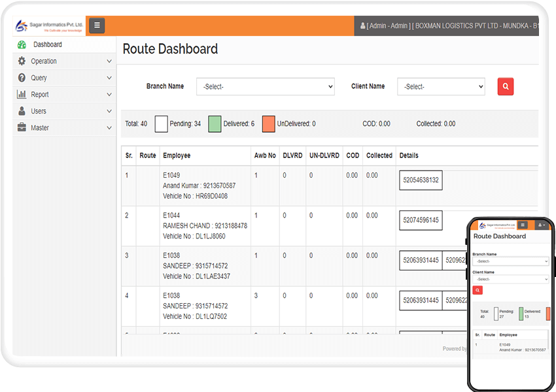Image resolution: width=556 pixels, height=392 pixels.
Task: Expand the Report menu chevron
Action: click(x=109, y=95)
